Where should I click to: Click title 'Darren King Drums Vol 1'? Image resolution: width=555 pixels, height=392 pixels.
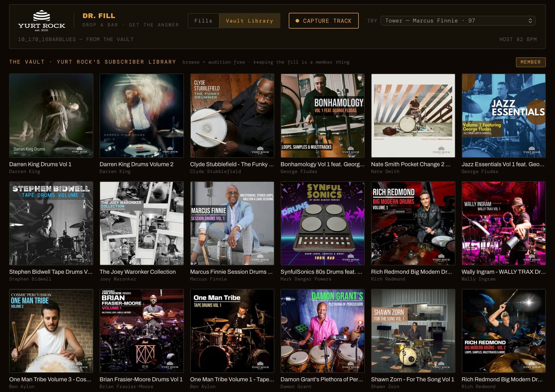pos(40,164)
